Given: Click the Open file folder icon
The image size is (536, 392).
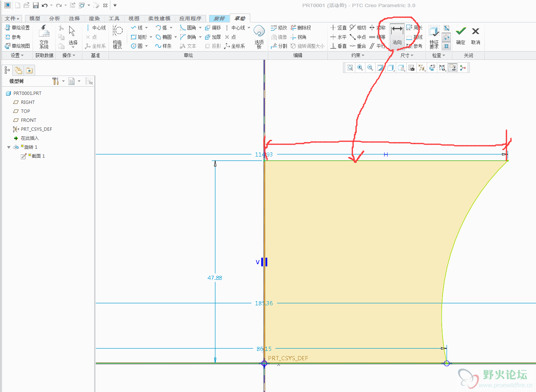Looking at the screenshot, I should [x=27, y=5].
